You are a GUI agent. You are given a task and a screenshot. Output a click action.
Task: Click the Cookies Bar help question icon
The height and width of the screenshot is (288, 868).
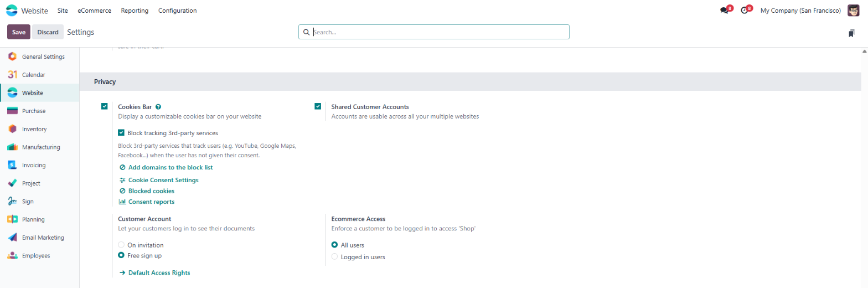[x=158, y=107]
